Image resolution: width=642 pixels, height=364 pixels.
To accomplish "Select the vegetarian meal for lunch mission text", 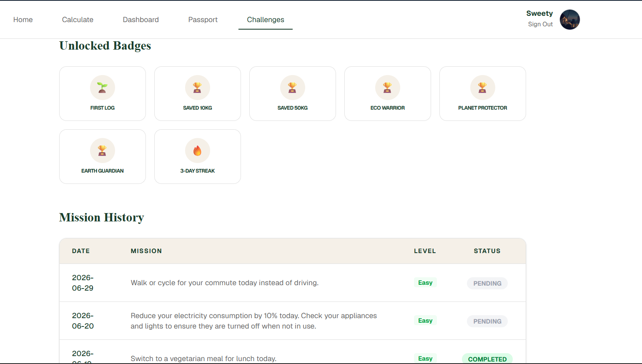I will point(203,359).
